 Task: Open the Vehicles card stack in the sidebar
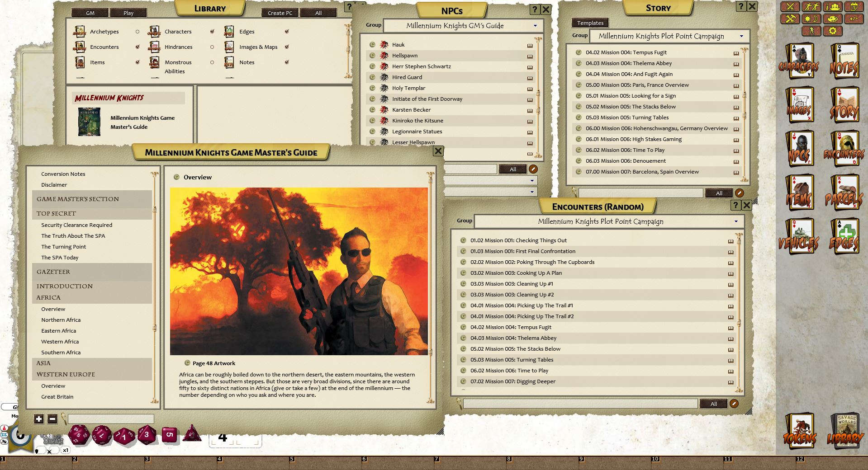pos(800,235)
